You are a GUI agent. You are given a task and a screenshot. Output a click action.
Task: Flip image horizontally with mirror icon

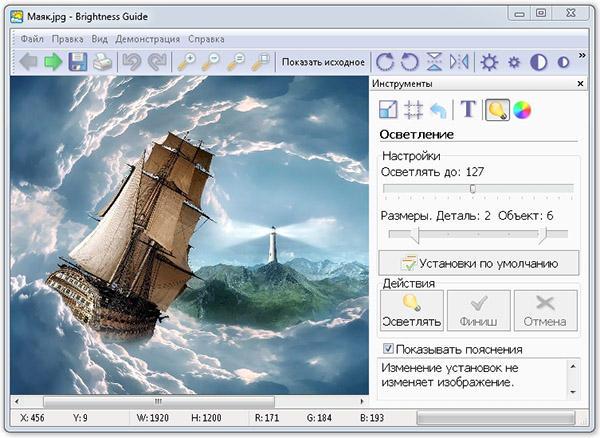[459, 62]
